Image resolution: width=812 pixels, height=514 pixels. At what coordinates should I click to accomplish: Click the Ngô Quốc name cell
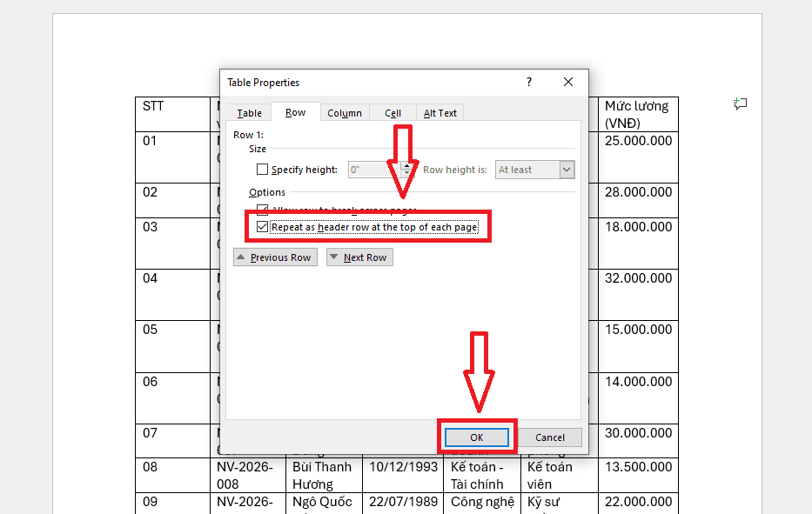324,504
